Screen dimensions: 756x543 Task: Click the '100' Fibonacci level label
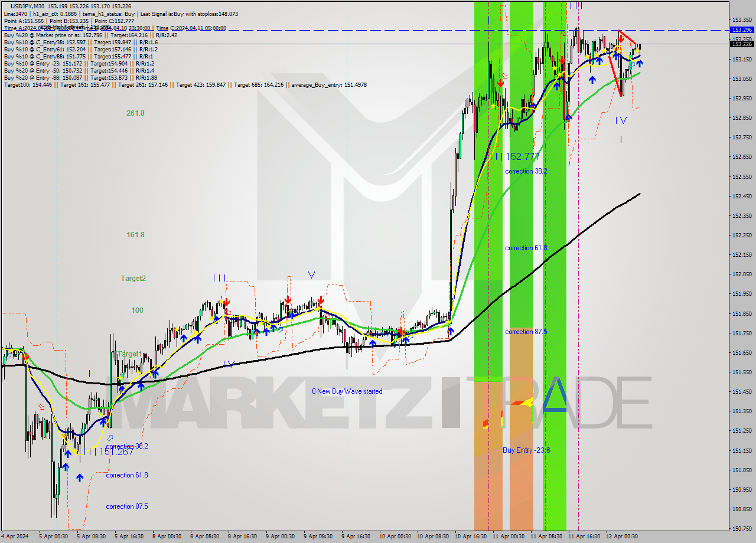click(x=138, y=310)
